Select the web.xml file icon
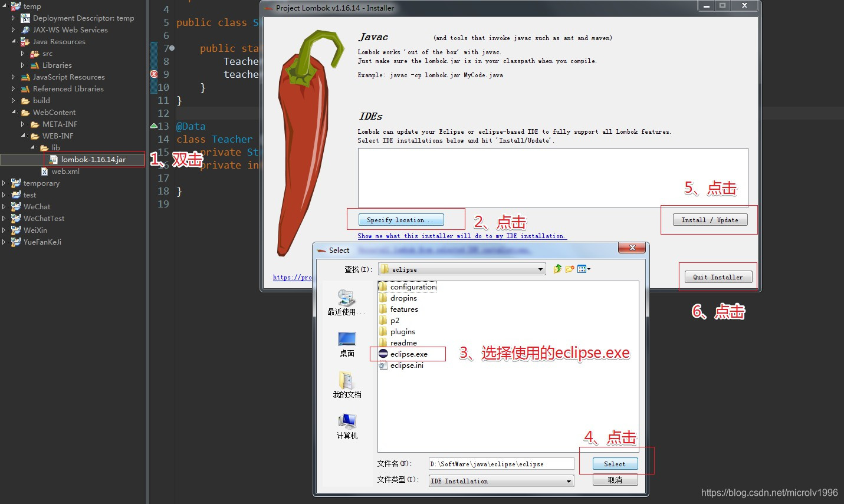The height and width of the screenshot is (504, 844). pos(44,172)
